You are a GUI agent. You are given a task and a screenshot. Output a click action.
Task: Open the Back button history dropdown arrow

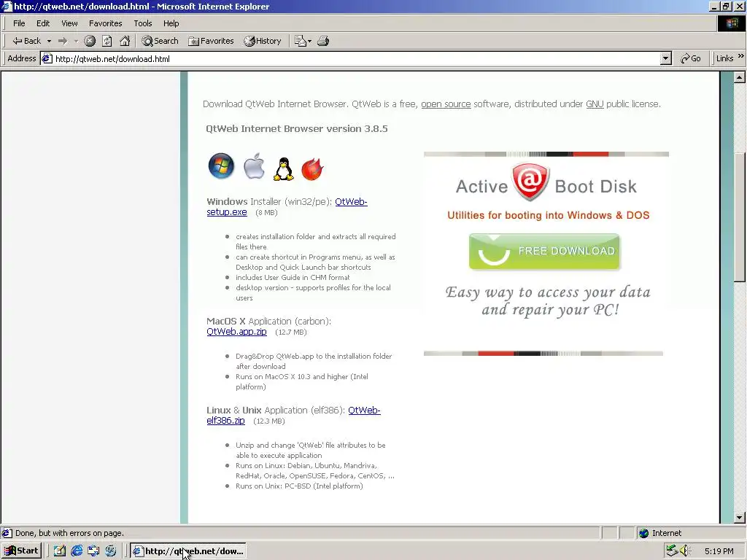tap(49, 41)
